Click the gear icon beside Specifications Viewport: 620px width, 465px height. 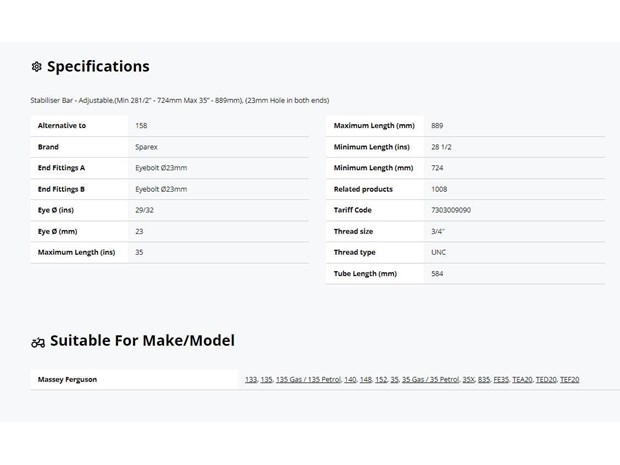[36, 66]
